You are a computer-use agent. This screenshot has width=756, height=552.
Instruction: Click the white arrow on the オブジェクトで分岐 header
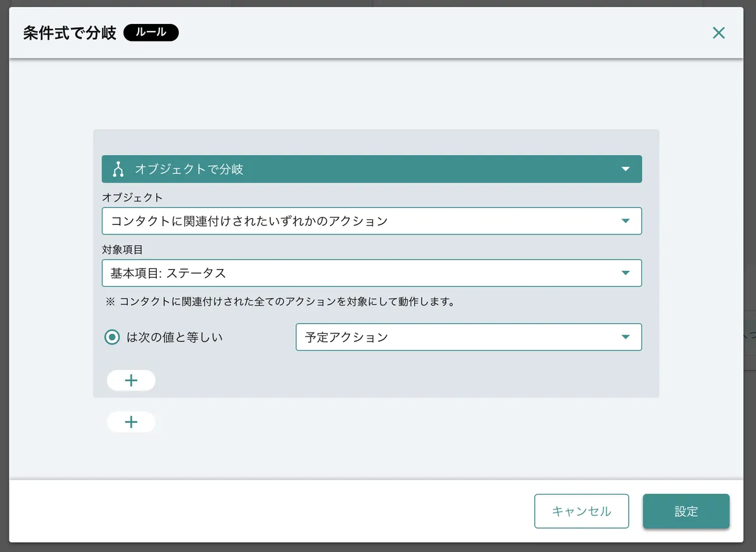pos(625,170)
